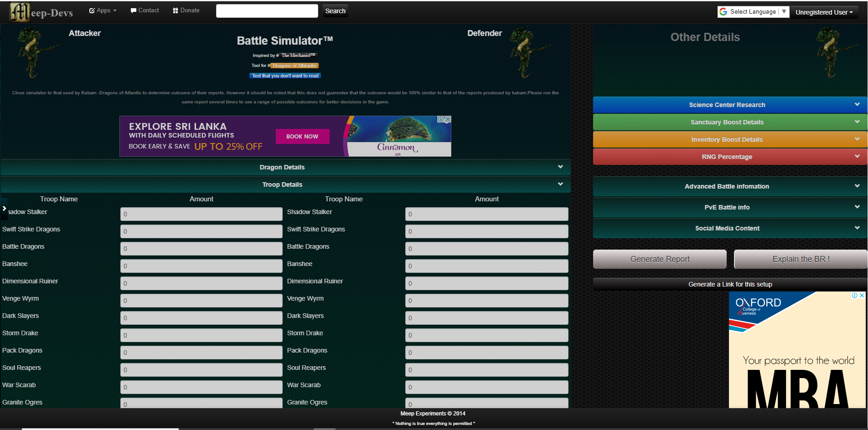
Task: Click Generate a Link for this setup
Action: pyautogui.click(x=730, y=284)
